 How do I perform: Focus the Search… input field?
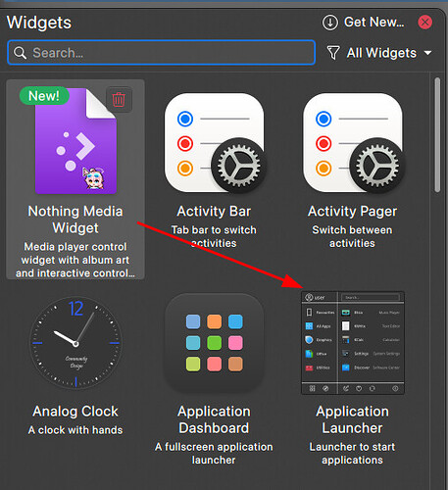[162, 53]
